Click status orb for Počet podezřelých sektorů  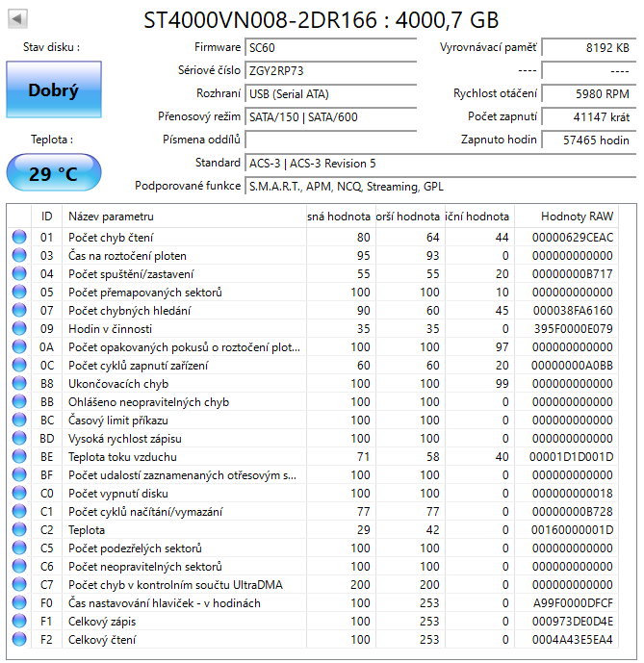click(19, 548)
